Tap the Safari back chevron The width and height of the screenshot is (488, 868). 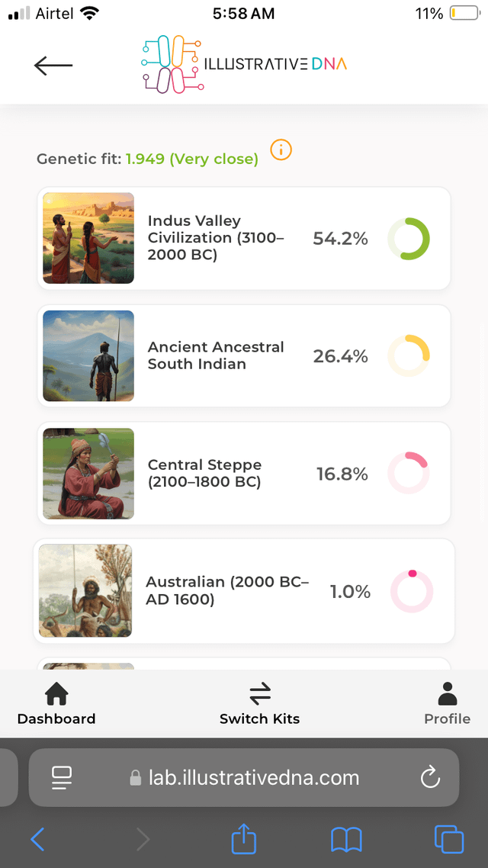click(x=37, y=840)
